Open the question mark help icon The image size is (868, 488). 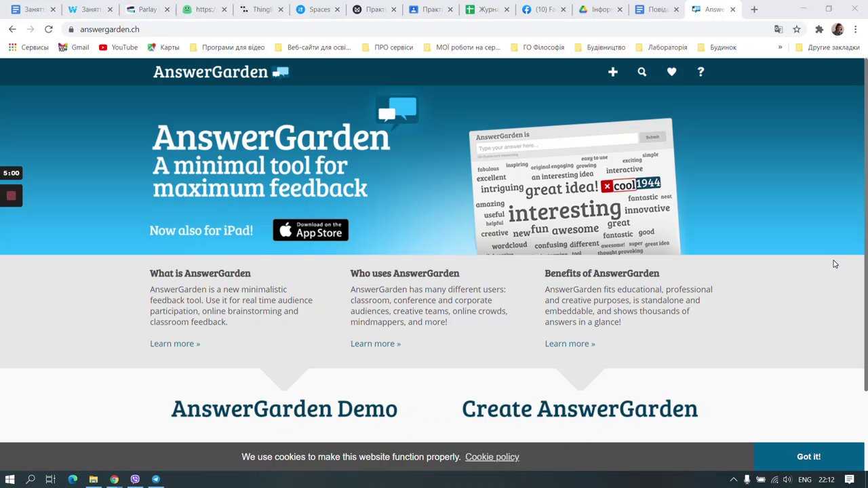click(701, 72)
